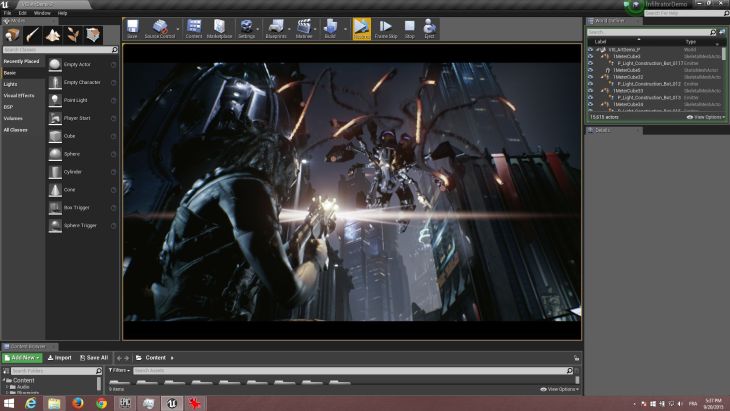Toggle eye visibility of the 1MeterCube3 row
The width and height of the screenshot is (730, 411).
590,56
